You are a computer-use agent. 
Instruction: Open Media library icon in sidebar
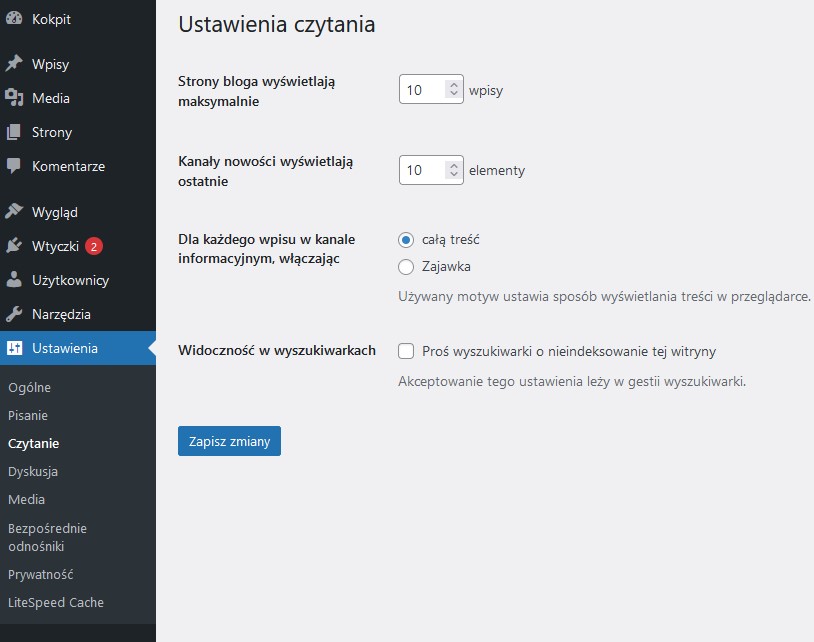tap(14, 98)
